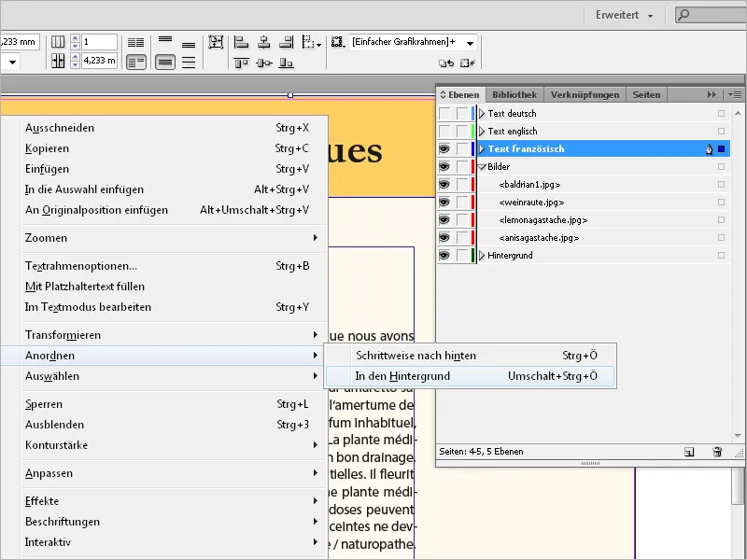The image size is (747, 560).
Task: Expand the Hintergrund layer
Action: (482, 255)
